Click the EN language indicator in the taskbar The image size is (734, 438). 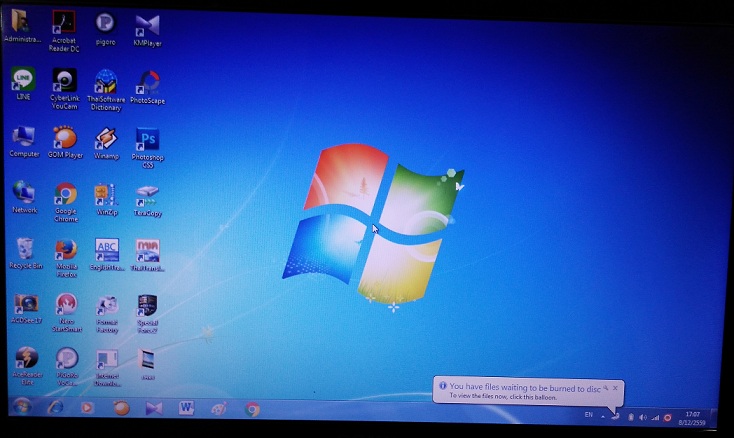point(588,415)
